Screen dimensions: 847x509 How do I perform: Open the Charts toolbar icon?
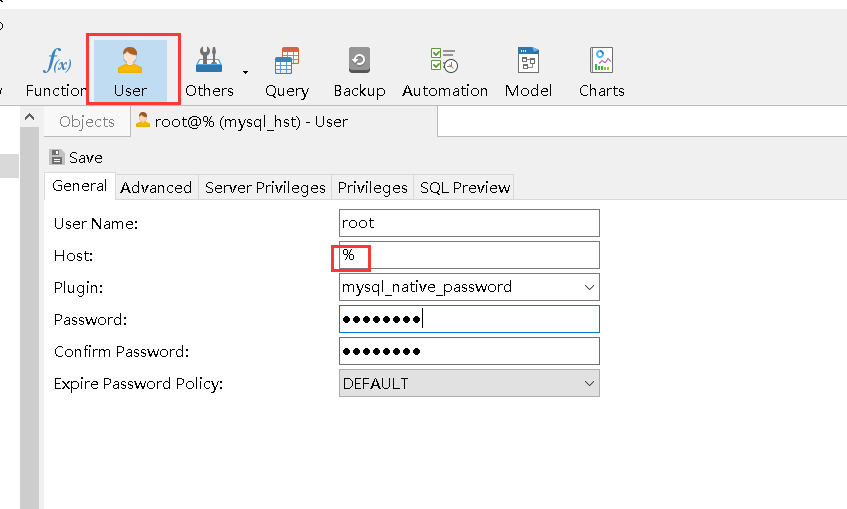[x=601, y=71]
